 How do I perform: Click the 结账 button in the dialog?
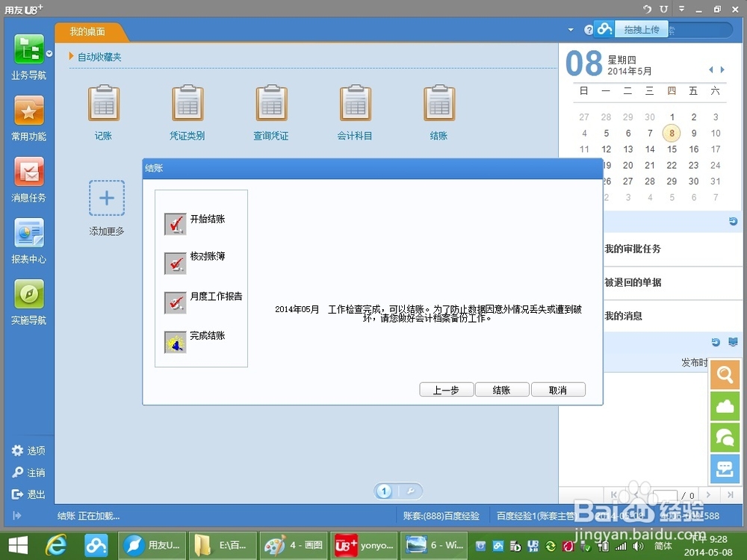(x=502, y=389)
